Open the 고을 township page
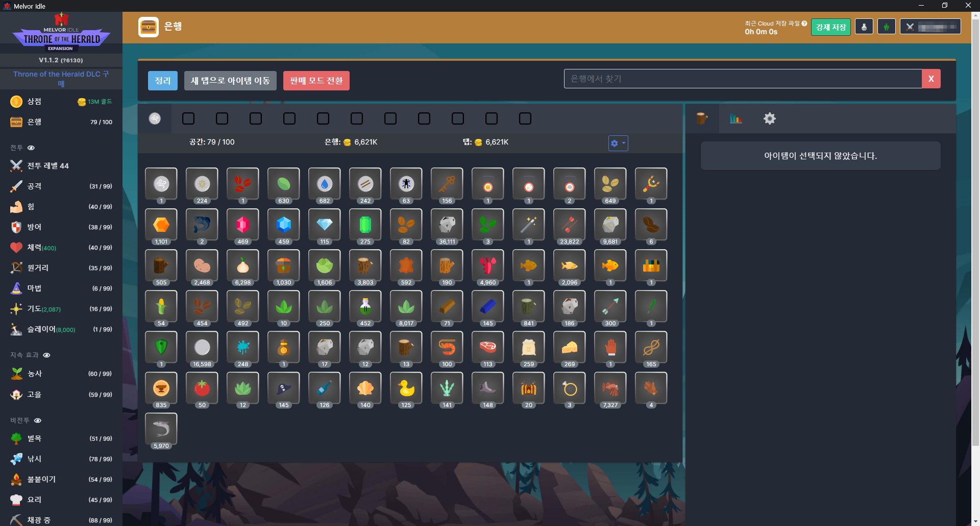This screenshot has height=526, width=980. [x=61, y=395]
